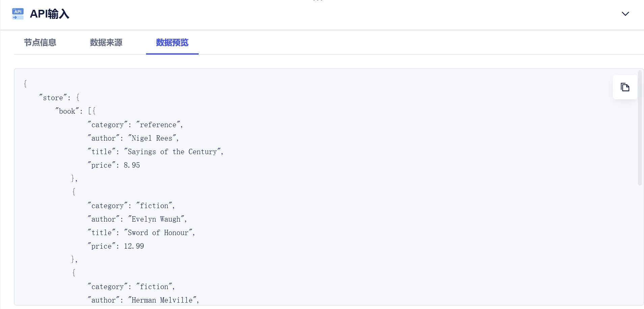Click the JSON preview vertical scrollbar
Screen dimensions: 644x309
point(640,128)
